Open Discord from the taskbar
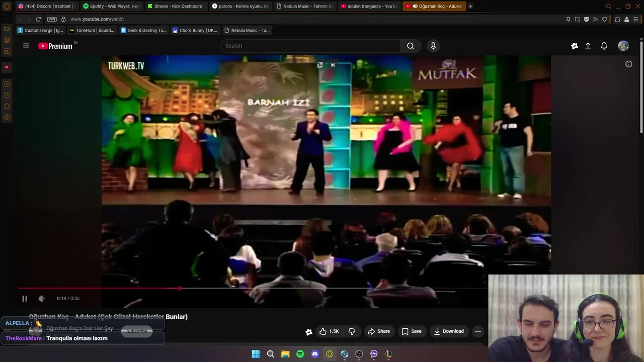 pyautogui.click(x=315, y=354)
